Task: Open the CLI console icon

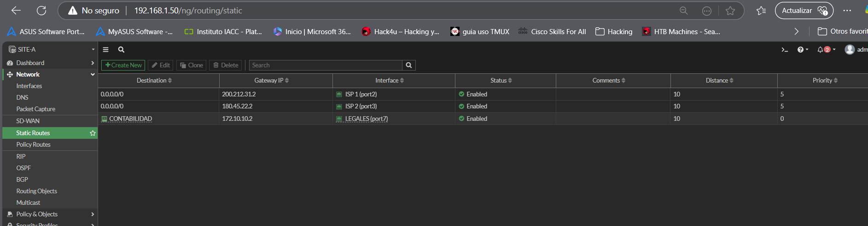Action: [785, 50]
